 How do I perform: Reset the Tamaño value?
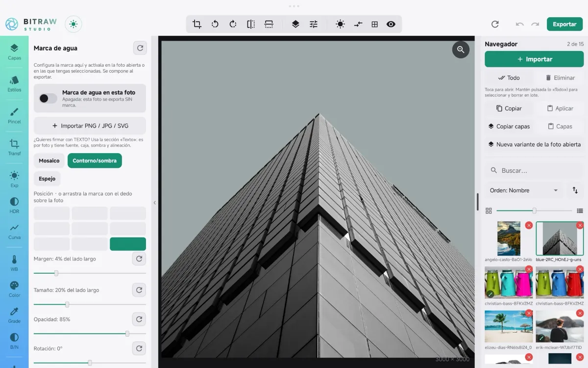(139, 290)
